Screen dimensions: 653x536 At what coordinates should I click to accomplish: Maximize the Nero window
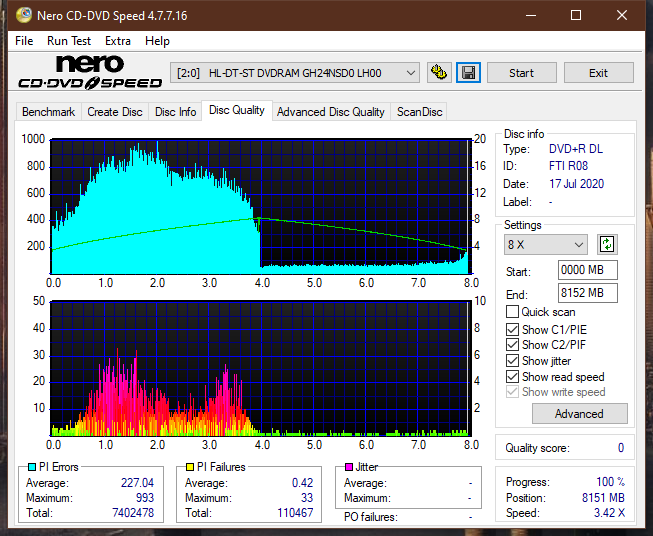coord(576,15)
